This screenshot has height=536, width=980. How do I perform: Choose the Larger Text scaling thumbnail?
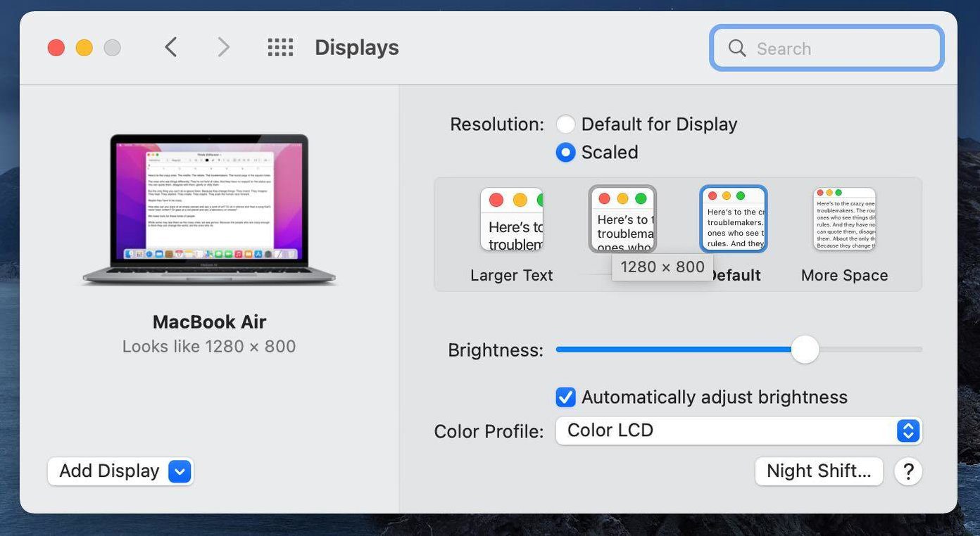click(512, 219)
